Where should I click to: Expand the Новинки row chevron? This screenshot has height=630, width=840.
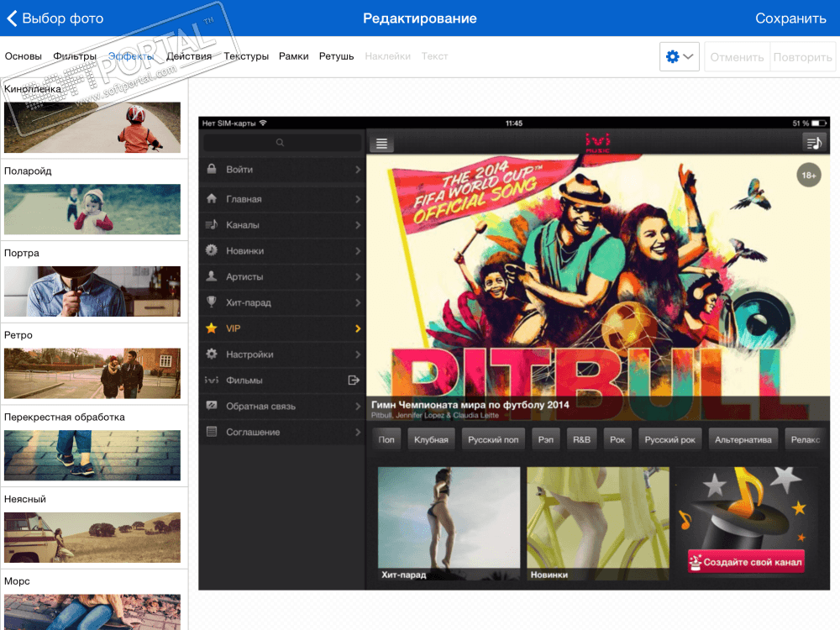pos(358,250)
